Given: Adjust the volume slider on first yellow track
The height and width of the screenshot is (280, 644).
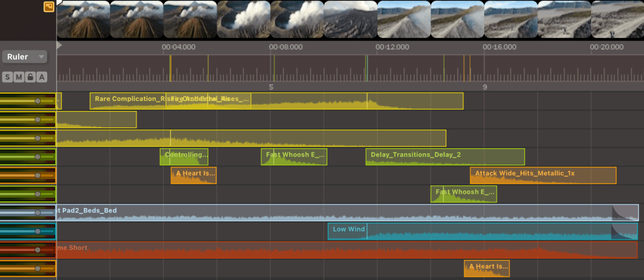Looking at the screenshot, I should tap(38, 101).
